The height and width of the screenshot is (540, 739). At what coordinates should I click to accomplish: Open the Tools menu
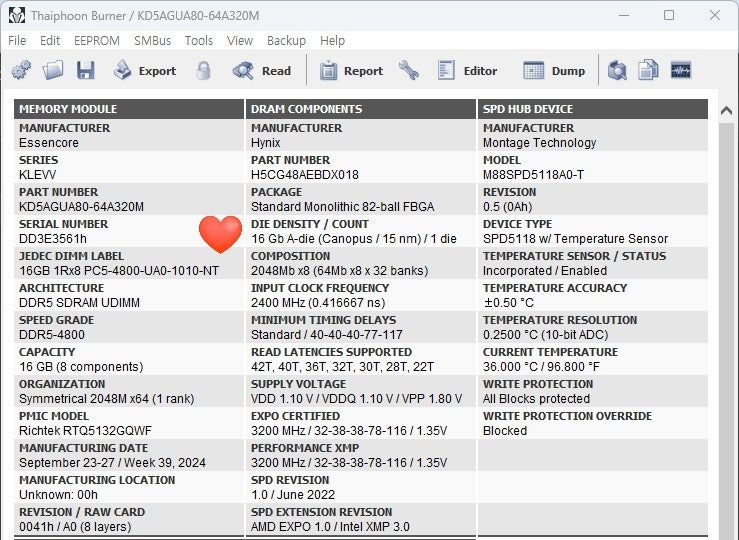[x=198, y=41]
